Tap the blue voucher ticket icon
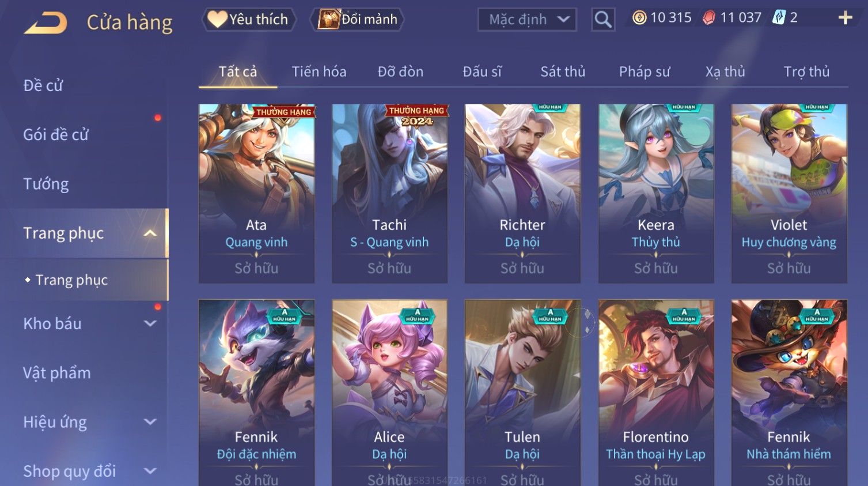The image size is (868, 486). 779,18
